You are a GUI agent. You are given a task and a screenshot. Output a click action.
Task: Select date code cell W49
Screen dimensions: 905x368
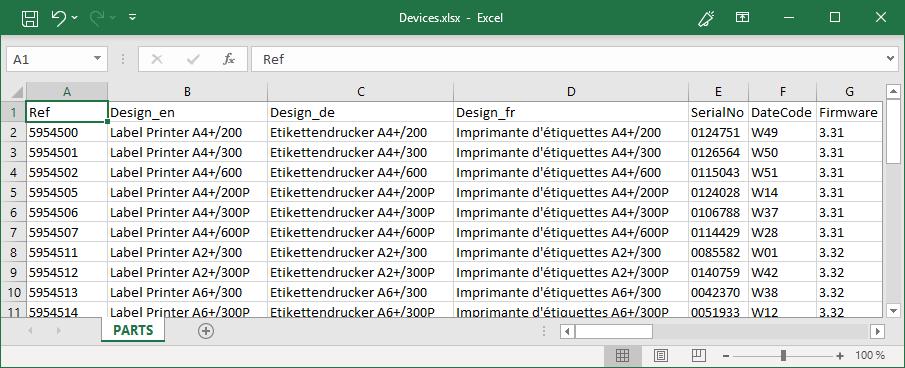click(x=783, y=132)
